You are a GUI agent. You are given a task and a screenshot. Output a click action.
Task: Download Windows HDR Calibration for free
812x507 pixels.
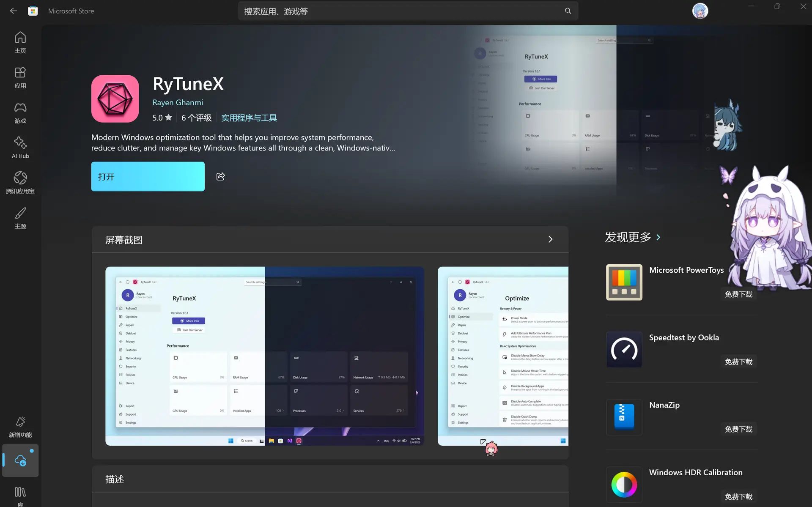(x=738, y=496)
